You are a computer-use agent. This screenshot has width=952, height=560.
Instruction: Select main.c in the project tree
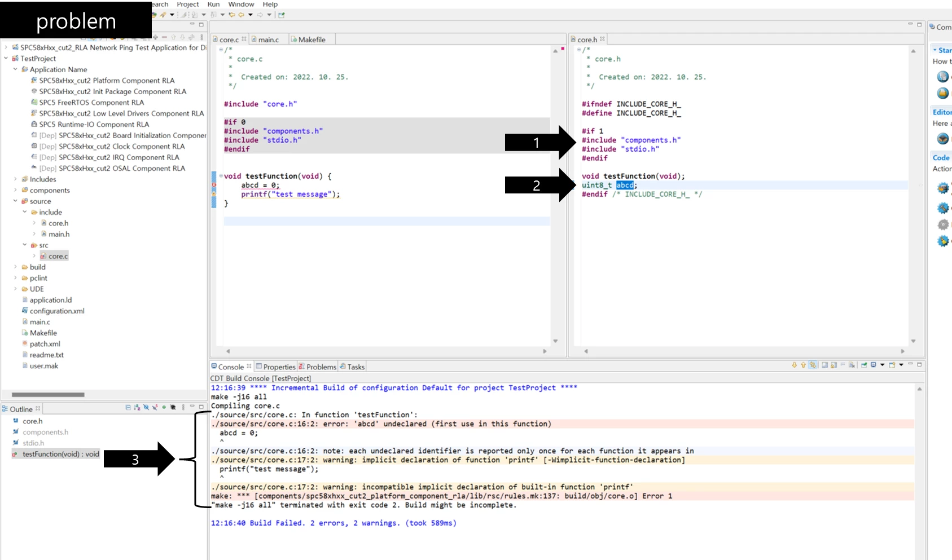point(40,322)
